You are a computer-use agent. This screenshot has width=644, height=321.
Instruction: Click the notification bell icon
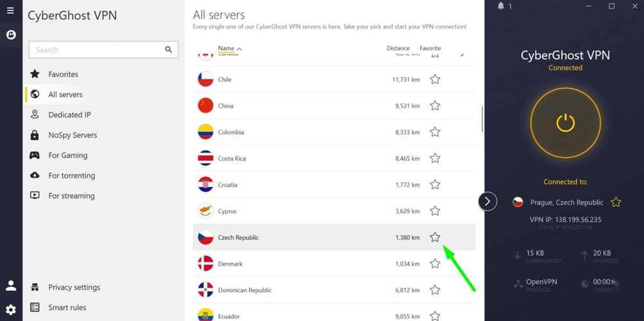[501, 6]
